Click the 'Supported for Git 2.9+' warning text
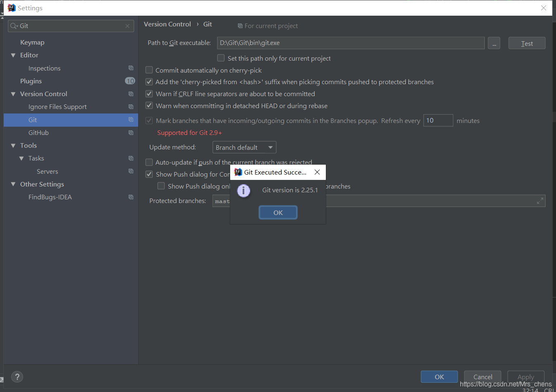The image size is (556, 392). coord(190,132)
